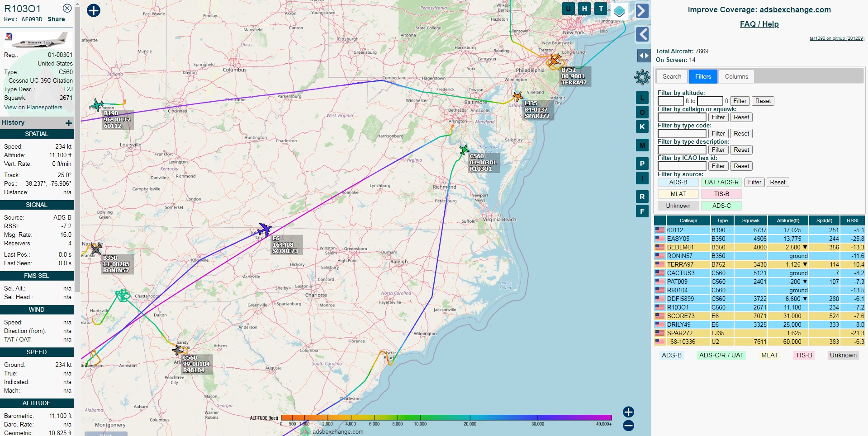Select ADS-B source filter option

pyautogui.click(x=678, y=182)
